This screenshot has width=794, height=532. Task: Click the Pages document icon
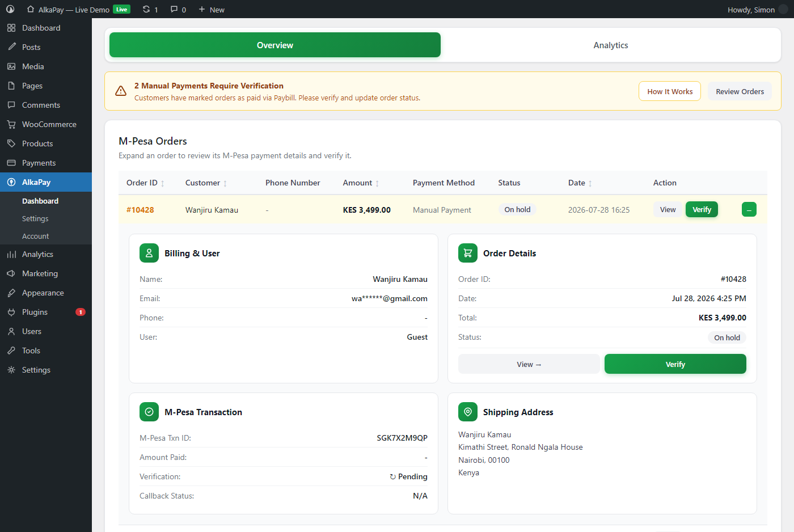11,86
